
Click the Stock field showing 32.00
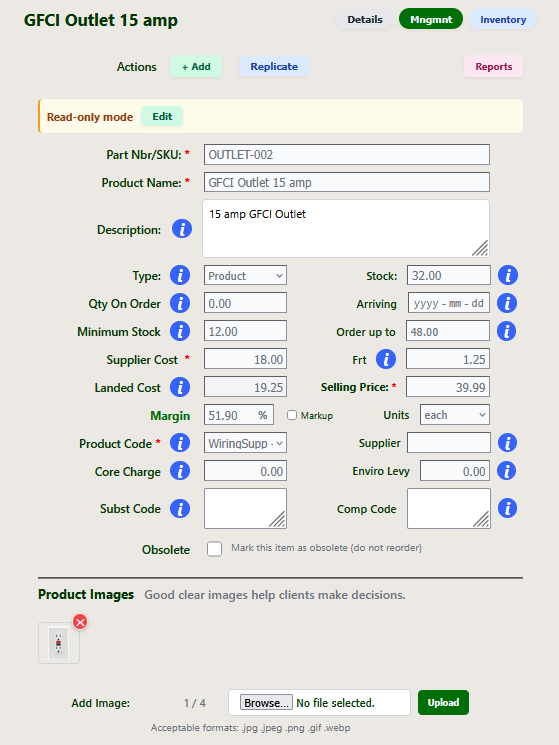449,276
